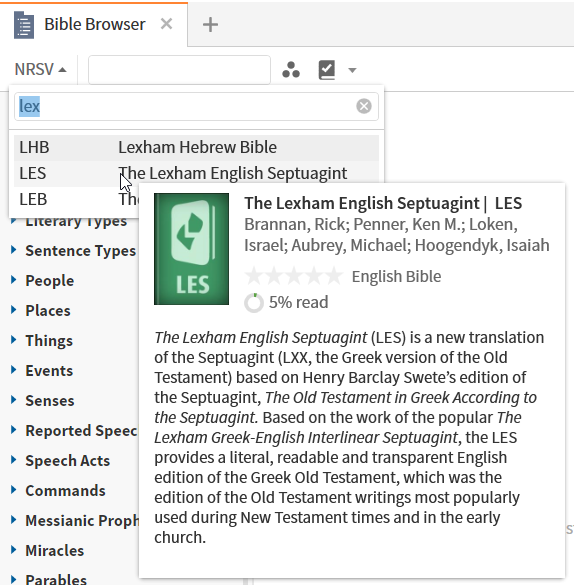
Task: Open the NRSV version dropdown
Action: click(x=40, y=69)
